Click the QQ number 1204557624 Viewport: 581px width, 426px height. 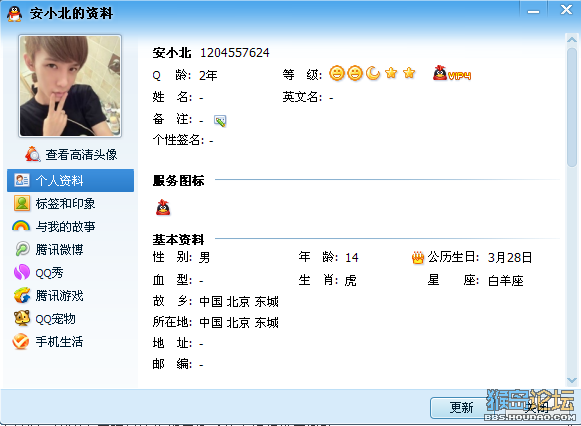[x=235, y=53]
